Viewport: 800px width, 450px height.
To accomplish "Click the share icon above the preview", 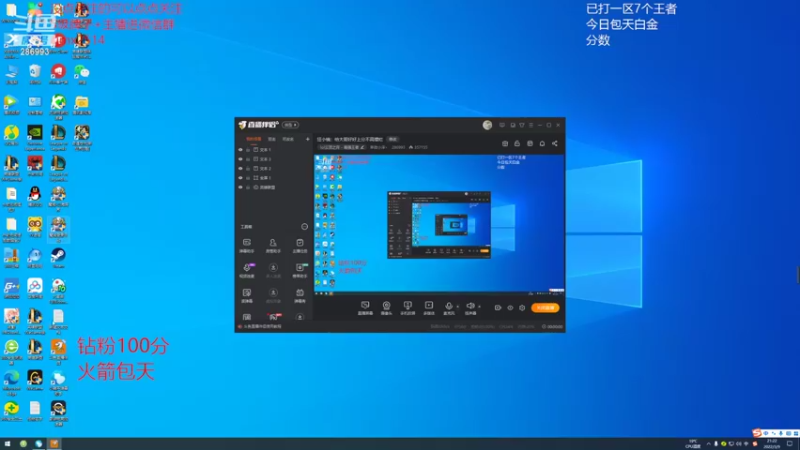I will click(555, 143).
